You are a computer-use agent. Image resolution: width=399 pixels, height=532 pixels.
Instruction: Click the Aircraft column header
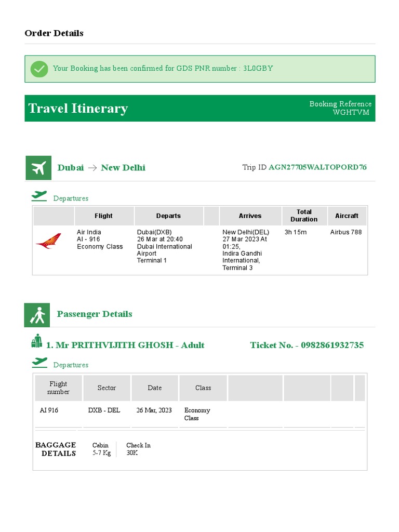coord(347,216)
